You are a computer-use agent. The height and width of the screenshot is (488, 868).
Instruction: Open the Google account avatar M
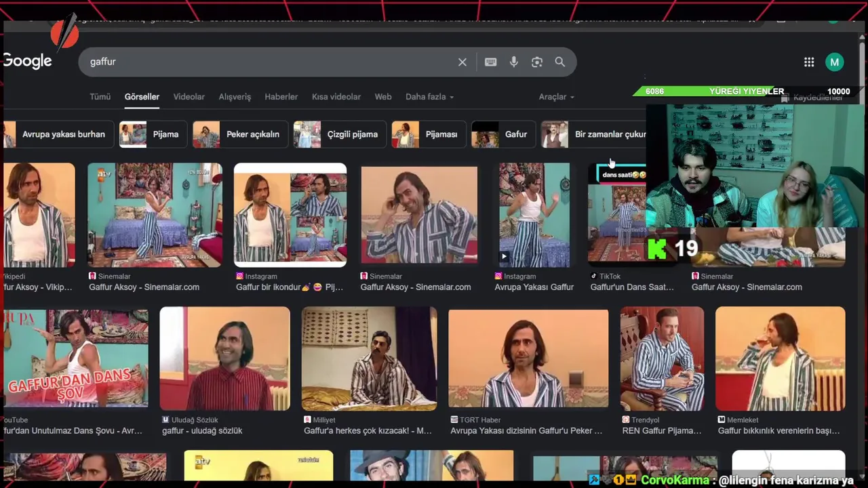tap(835, 62)
